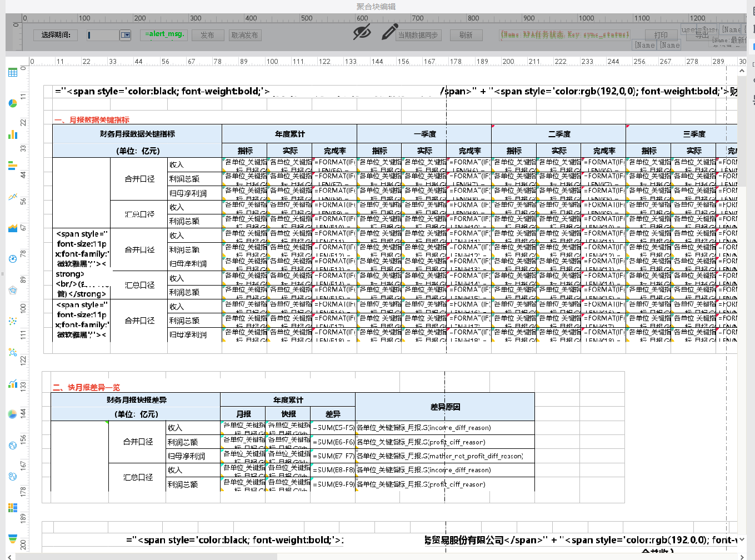Toggle the crossed-eye visibility icon
Image resolution: width=755 pixels, height=560 pixels.
[362, 33]
